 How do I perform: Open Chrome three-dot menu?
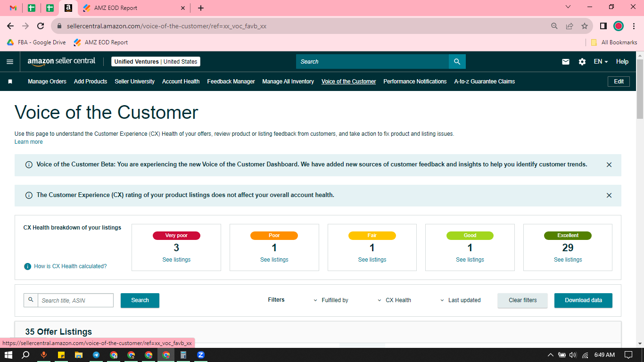tap(634, 26)
